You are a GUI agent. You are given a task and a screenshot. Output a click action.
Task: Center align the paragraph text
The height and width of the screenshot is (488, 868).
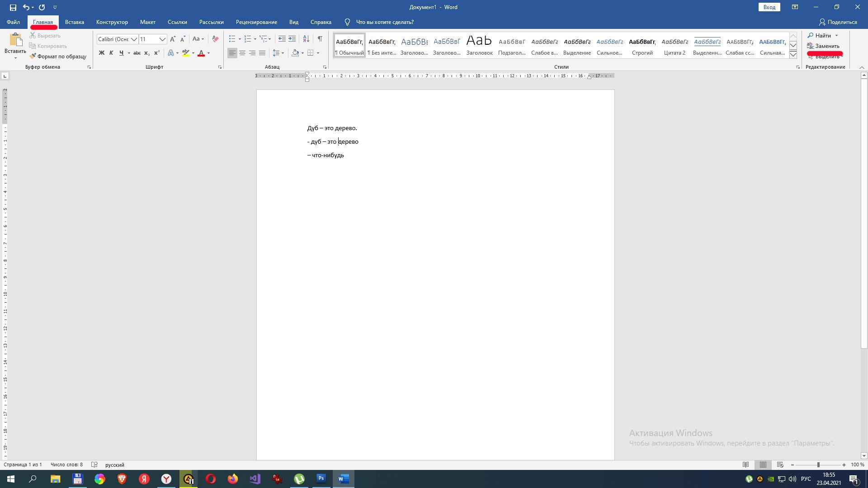[242, 53]
